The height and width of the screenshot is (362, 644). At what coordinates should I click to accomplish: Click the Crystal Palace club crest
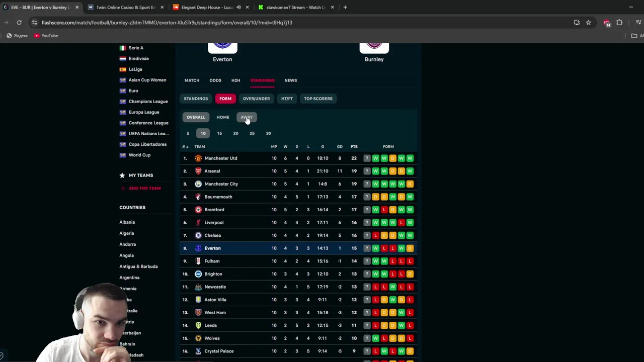pyautogui.click(x=198, y=351)
